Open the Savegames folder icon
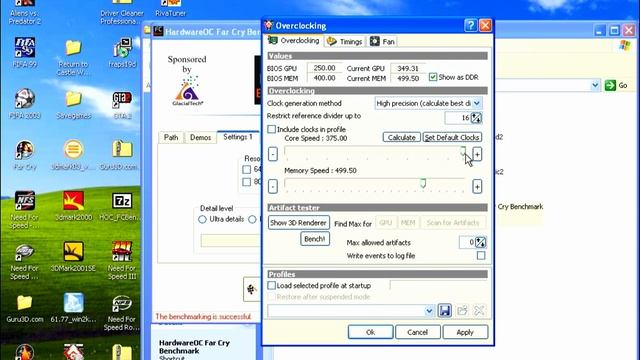This screenshot has width=640, height=360. click(x=73, y=104)
